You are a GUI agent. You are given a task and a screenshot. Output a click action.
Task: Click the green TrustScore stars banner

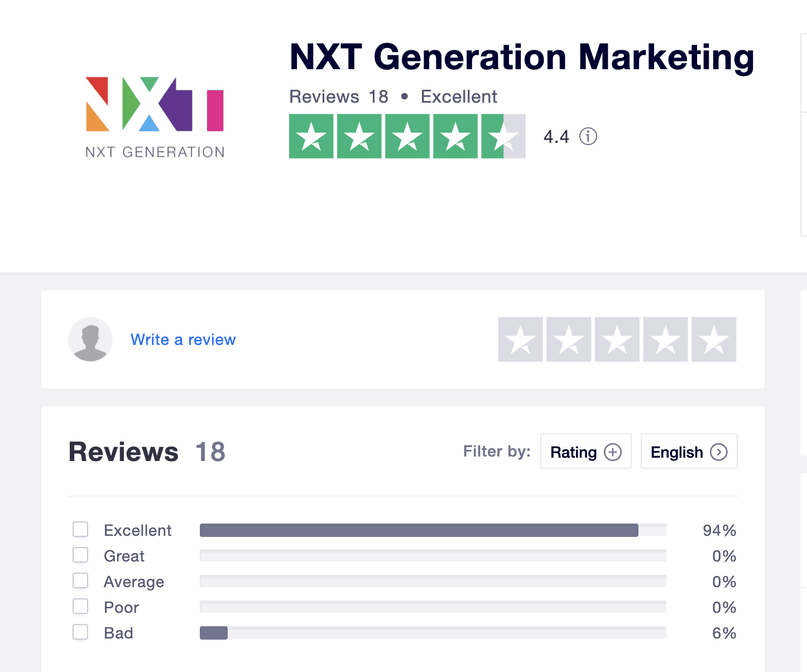[407, 136]
